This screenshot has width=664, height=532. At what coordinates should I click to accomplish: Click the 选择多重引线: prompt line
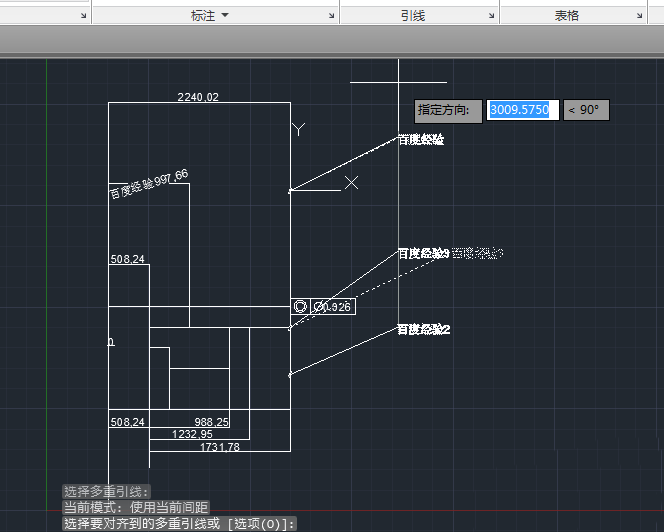[106, 491]
